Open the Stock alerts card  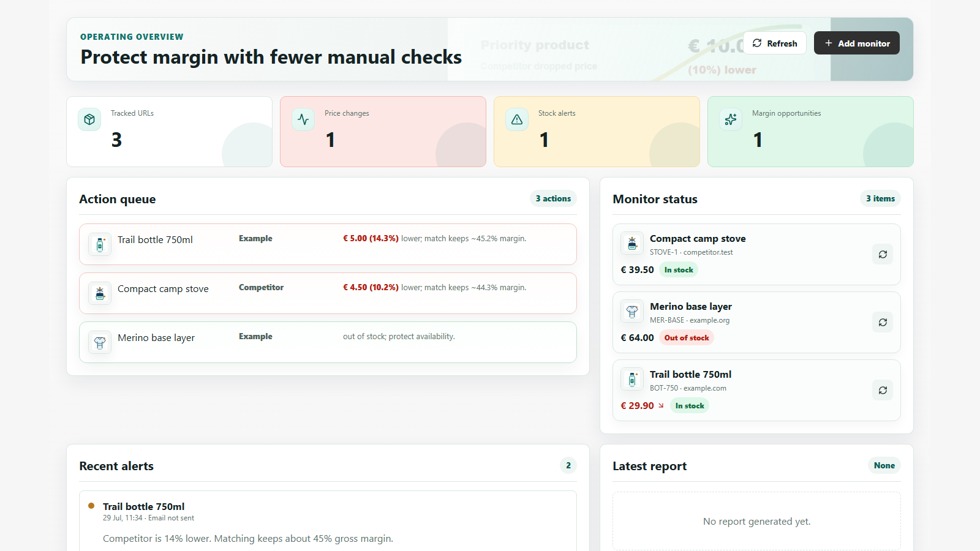[597, 132]
